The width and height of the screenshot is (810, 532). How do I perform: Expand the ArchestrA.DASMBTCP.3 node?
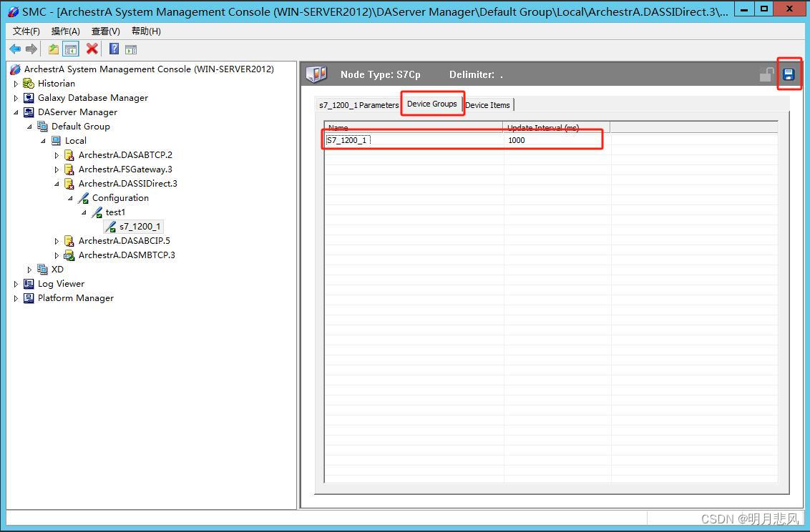[x=57, y=255]
